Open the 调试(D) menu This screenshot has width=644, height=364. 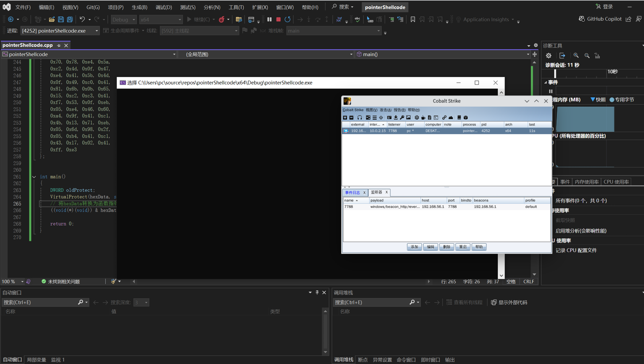[x=164, y=7]
